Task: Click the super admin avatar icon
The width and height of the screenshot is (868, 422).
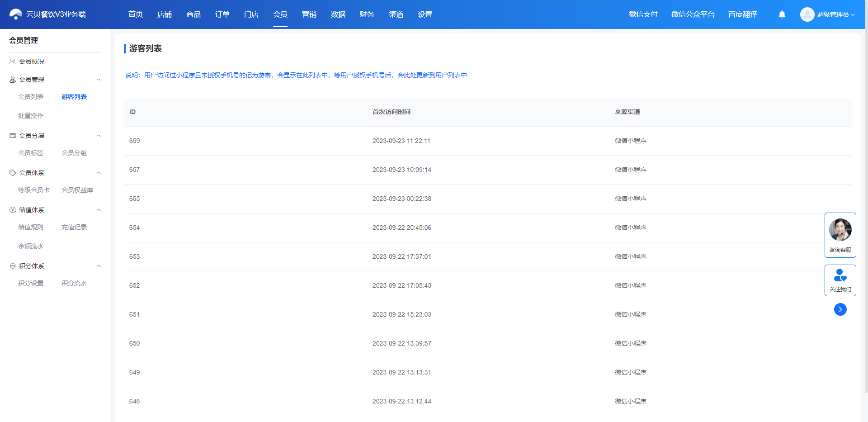Action: [x=807, y=14]
